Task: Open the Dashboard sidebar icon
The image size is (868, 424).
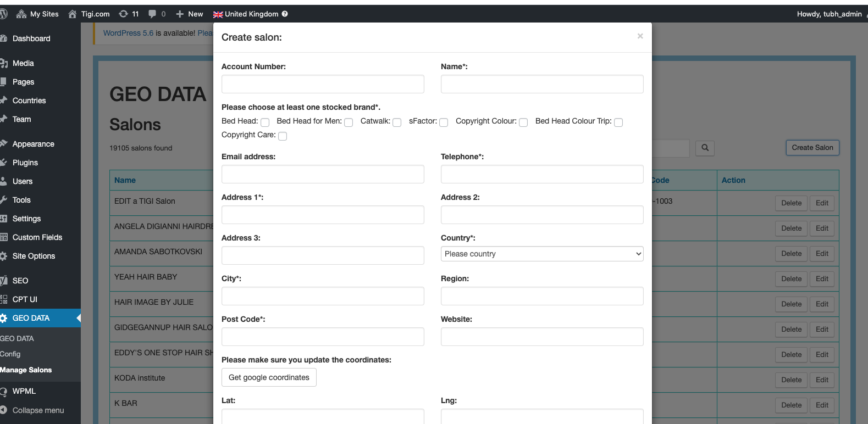Action: click(x=3, y=38)
